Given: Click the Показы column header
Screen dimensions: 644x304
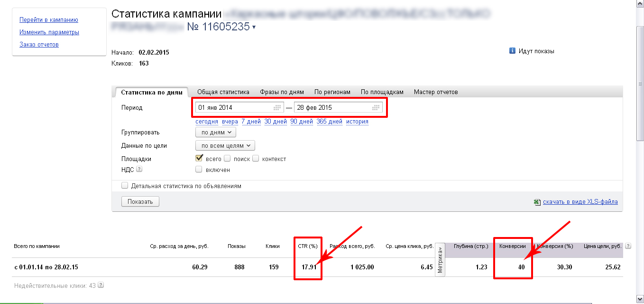Looking at the screenshot, I should (237, 246).
